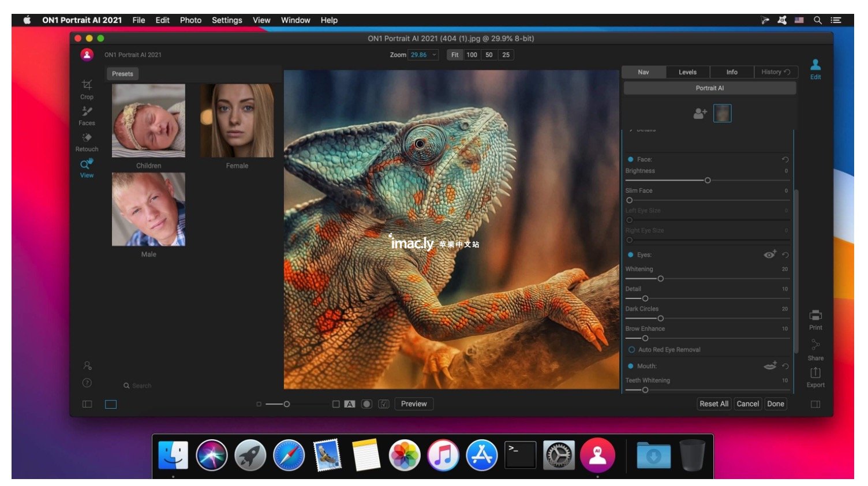Open the Photo menu
The image size is (868, 486).
click(190, 20)
